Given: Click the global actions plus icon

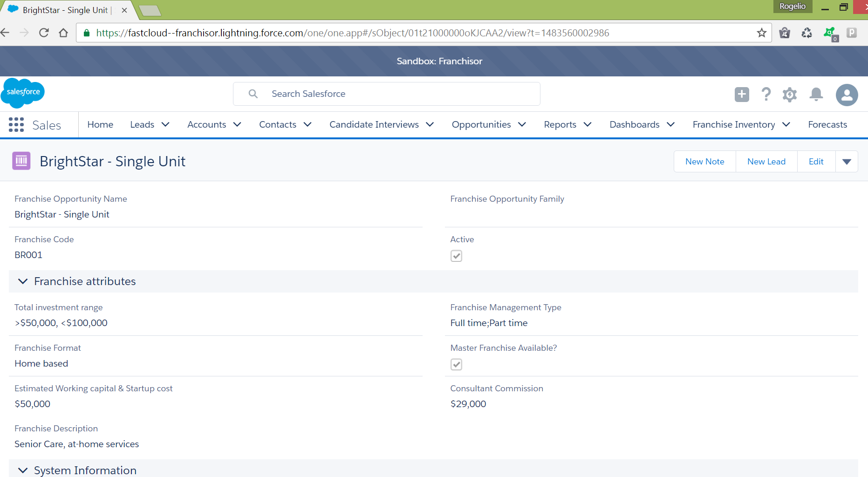Looking at the screenshot, I should tap(742, 95).
